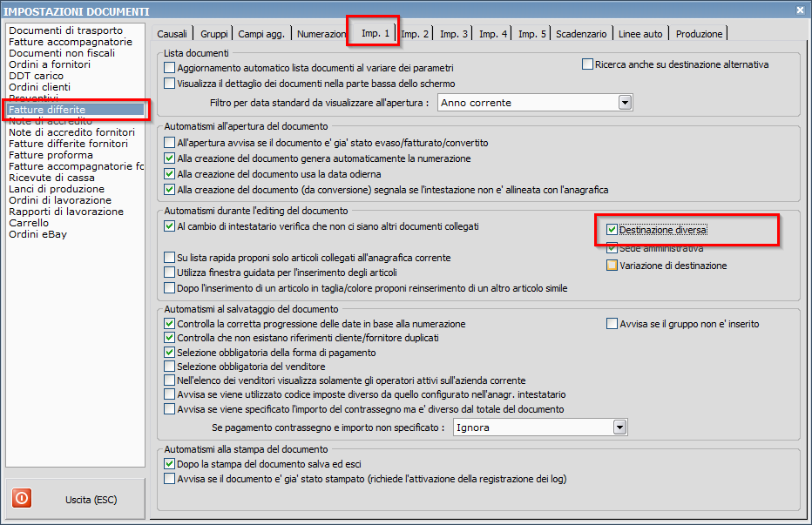Select Documenti non fiscali in list
The image size is (812, 525).
[62, 53]
